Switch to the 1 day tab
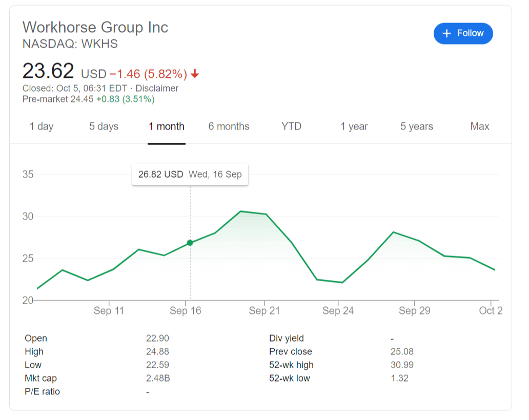 click(42, 127)
